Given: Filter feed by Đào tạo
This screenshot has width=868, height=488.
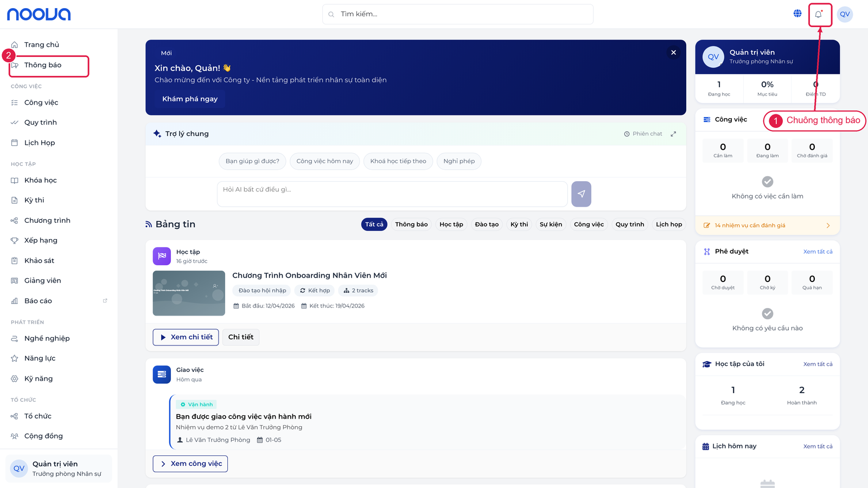Looking at the screenshot, I should (x=487, y=224).
